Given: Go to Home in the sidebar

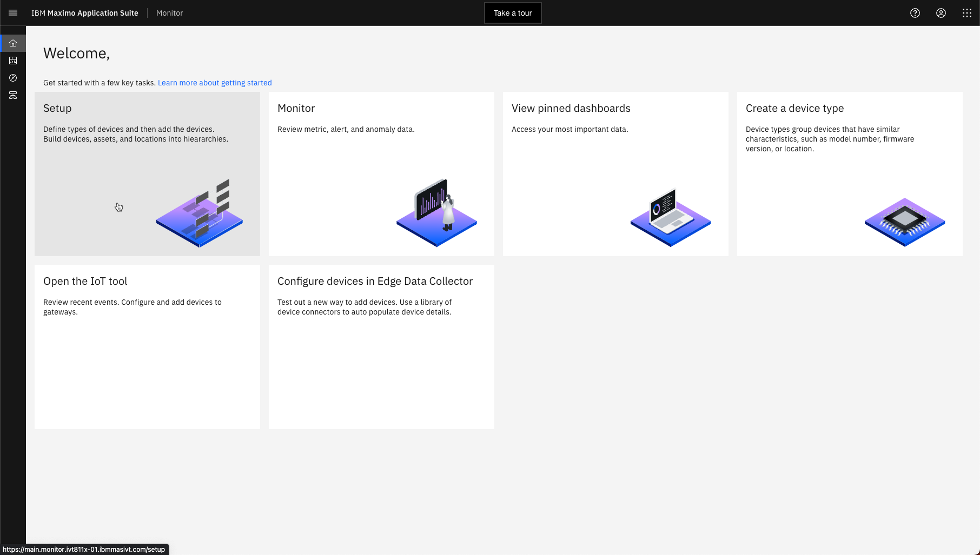Looking at the screenshot, I should (13, 43).
